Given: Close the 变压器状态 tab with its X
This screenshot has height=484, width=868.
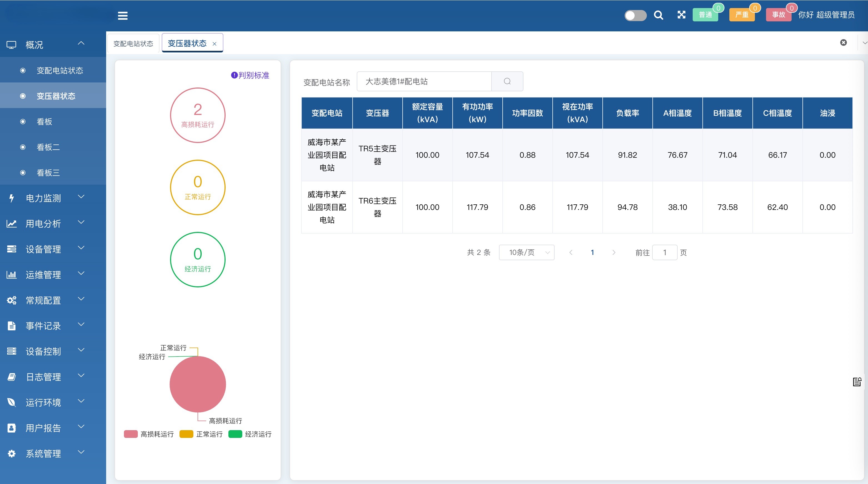Looking at the screenshot, I should (x=214, y=44).
